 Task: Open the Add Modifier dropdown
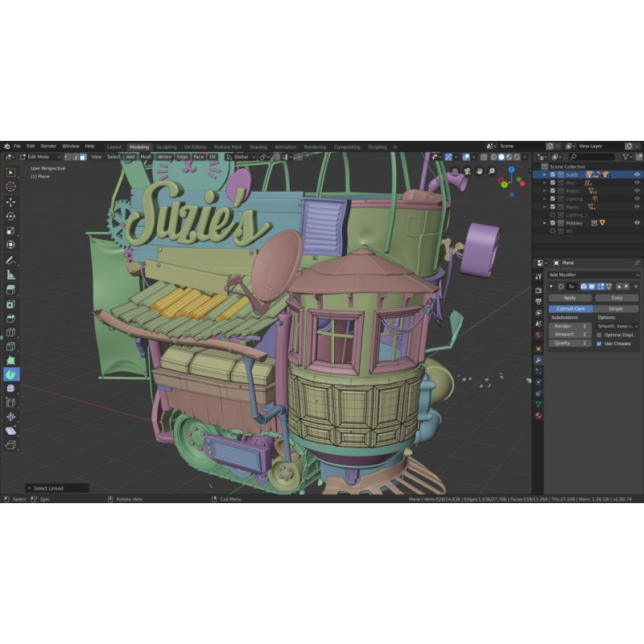click(x=594, y=275)
